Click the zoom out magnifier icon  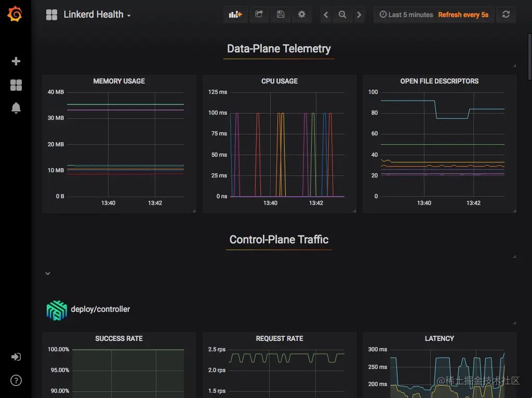(342, 15)
